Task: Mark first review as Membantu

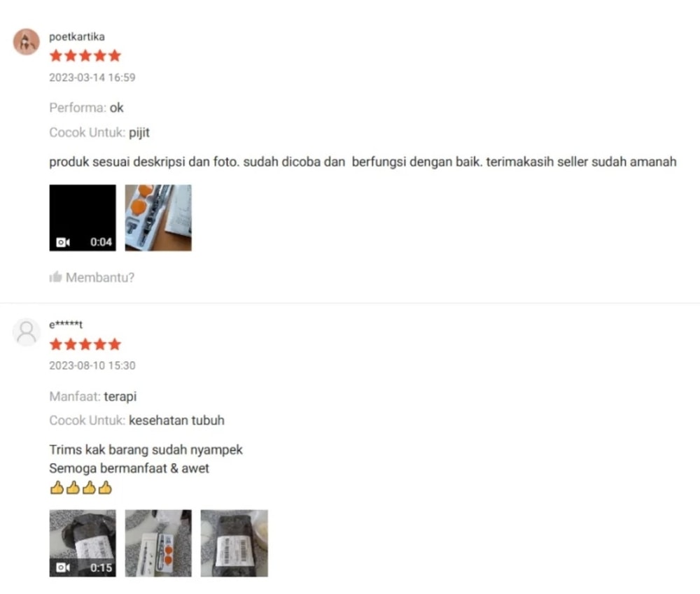Action: pyautogui.click(x=92, y=277)
